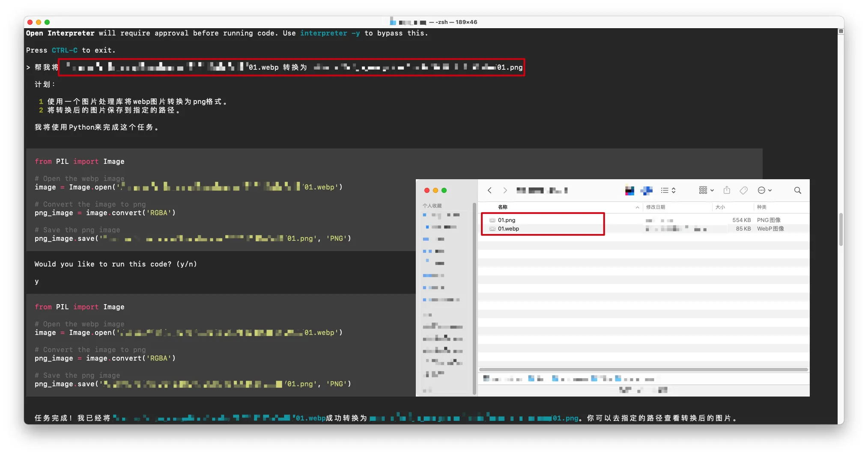Open Finder search with the magnifier icon
Image resolution: width=868 pixels, height=456 pixels.
tap(798, 190)
